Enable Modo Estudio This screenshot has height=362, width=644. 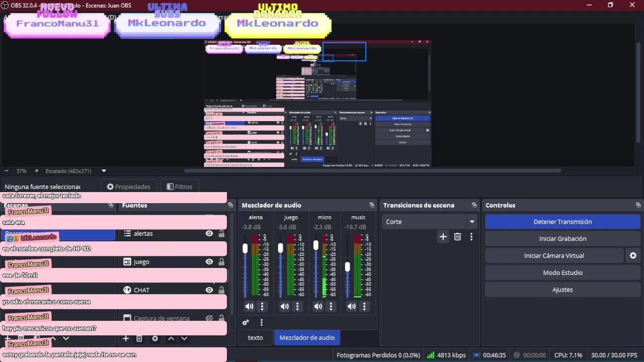(x=562, y=273)
